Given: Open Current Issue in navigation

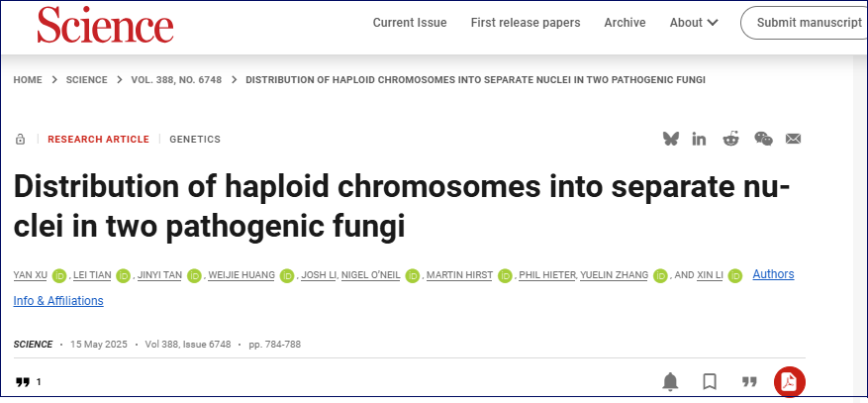Looking at the screenshot, I should 410,23.
